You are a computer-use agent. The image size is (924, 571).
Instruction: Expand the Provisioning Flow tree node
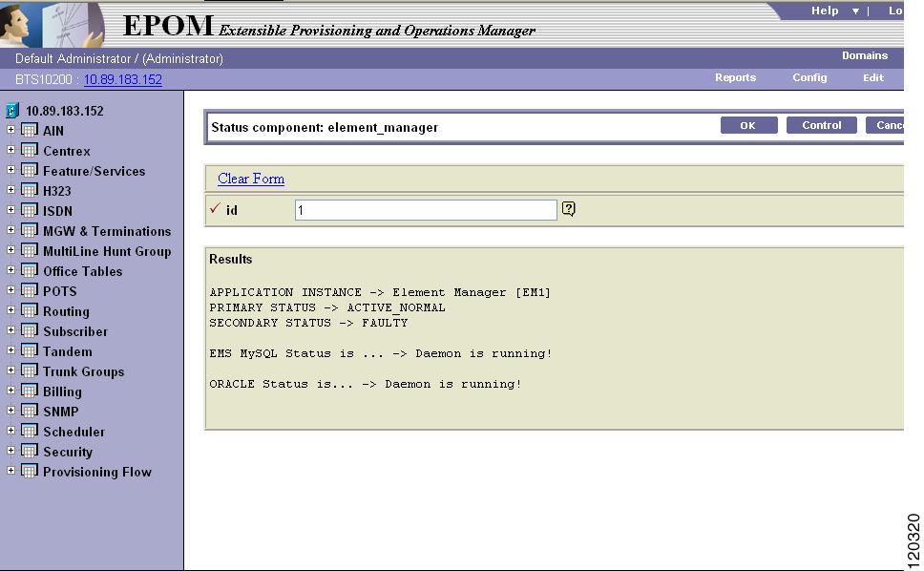point(9,472)
